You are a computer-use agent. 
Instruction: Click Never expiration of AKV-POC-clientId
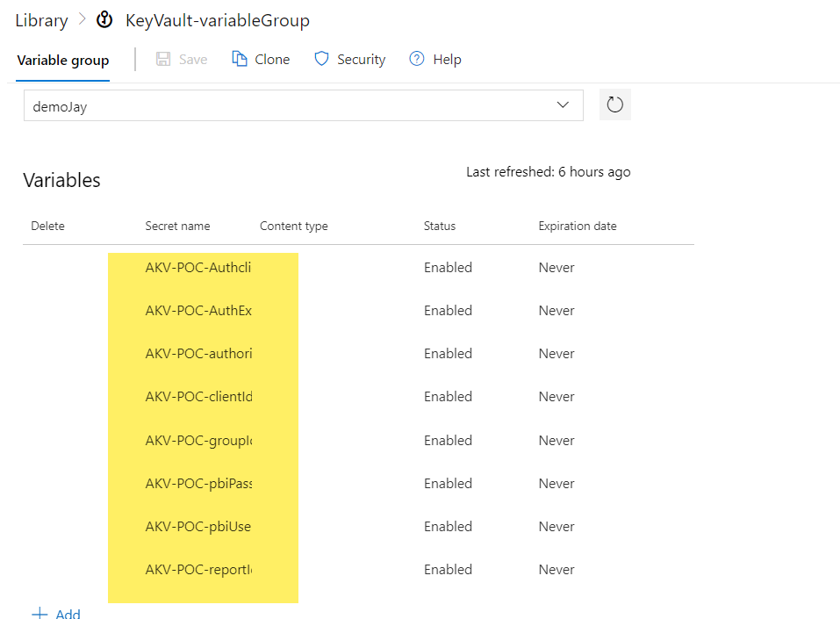pyautogui.click(x=556, y=397)
